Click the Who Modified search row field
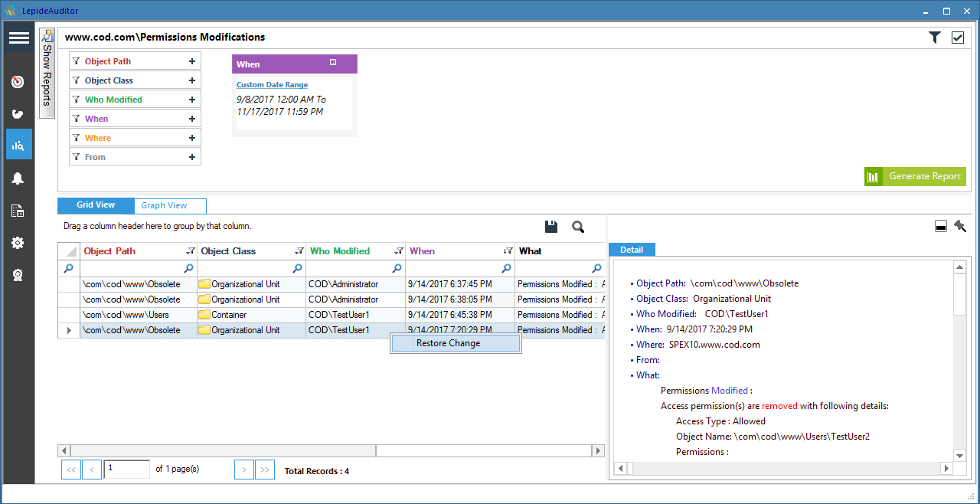 (x=355, y=268)
